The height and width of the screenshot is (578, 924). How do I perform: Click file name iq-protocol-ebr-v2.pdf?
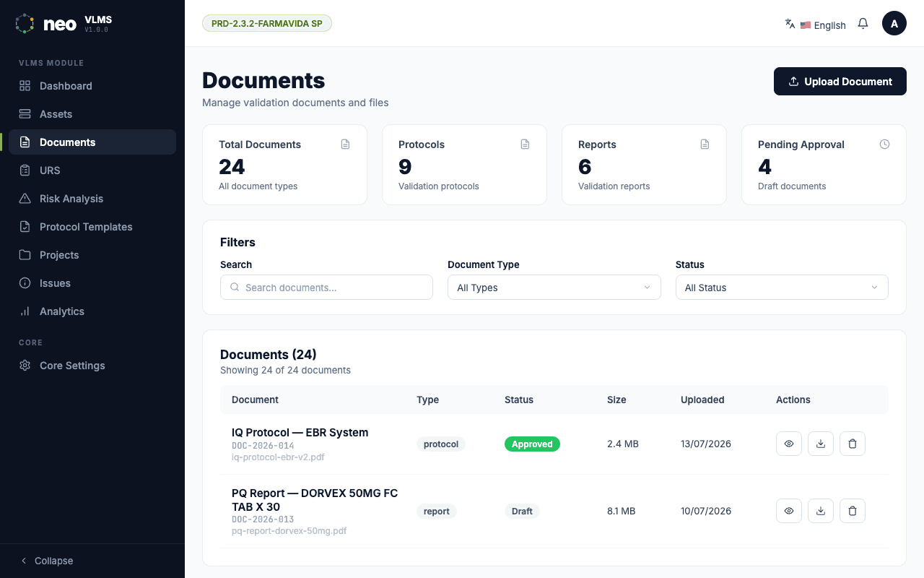click(278, 457)
